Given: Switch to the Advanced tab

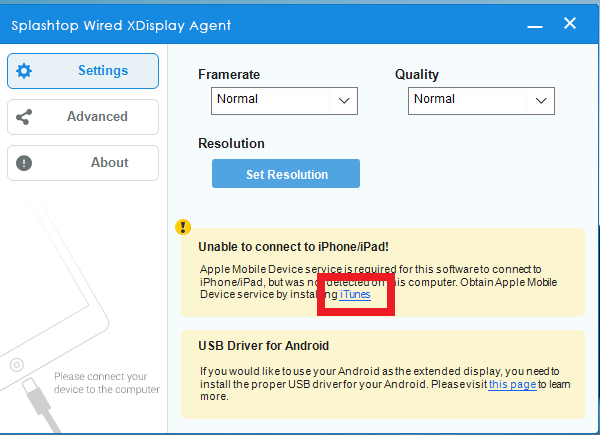Looking at the screenshot, I should click(83, 117).
